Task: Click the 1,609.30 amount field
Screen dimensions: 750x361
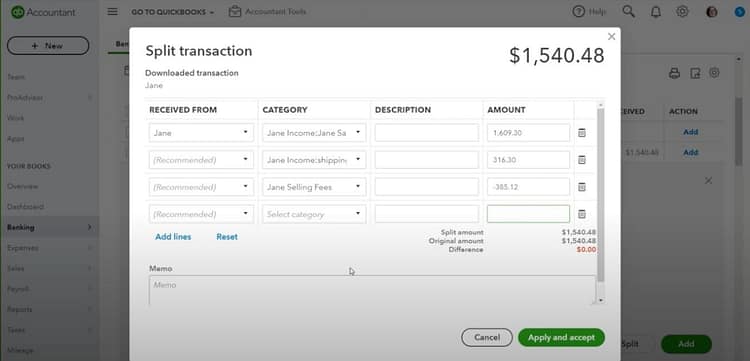Action: 529,133
